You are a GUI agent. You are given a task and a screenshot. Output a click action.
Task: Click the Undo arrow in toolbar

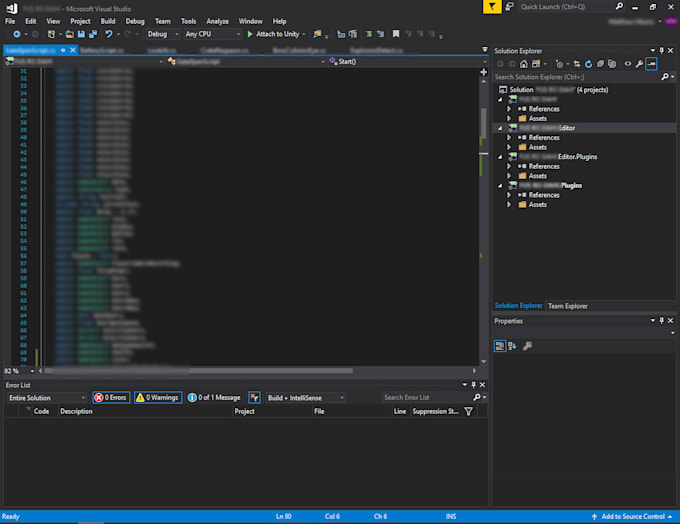click(108, 34)
